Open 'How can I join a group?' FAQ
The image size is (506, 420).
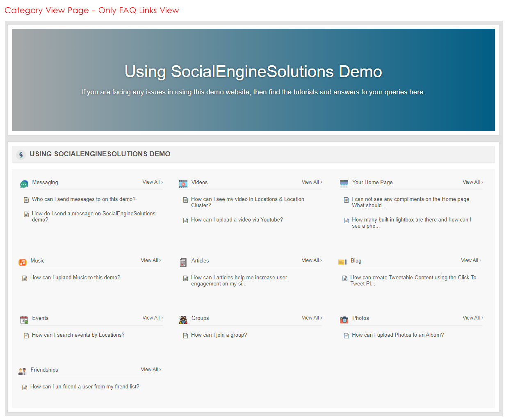219,335
